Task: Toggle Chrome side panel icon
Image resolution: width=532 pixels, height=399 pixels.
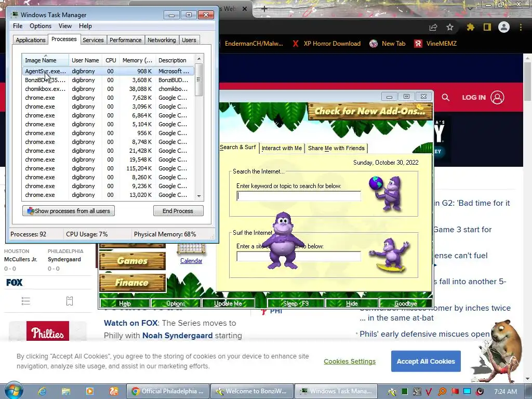Action: pos(487,27)
